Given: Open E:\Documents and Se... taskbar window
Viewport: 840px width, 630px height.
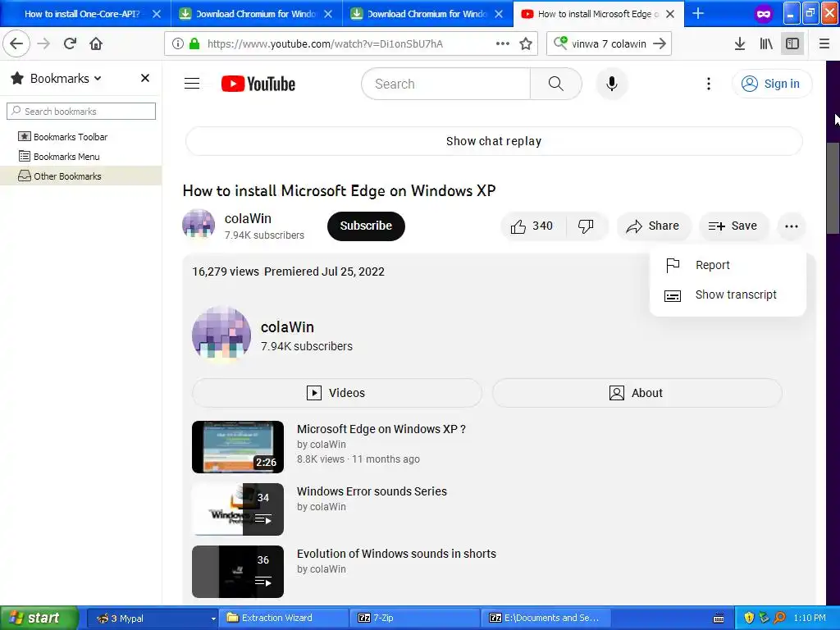Looking at the screenshot, I should (546, 619).
